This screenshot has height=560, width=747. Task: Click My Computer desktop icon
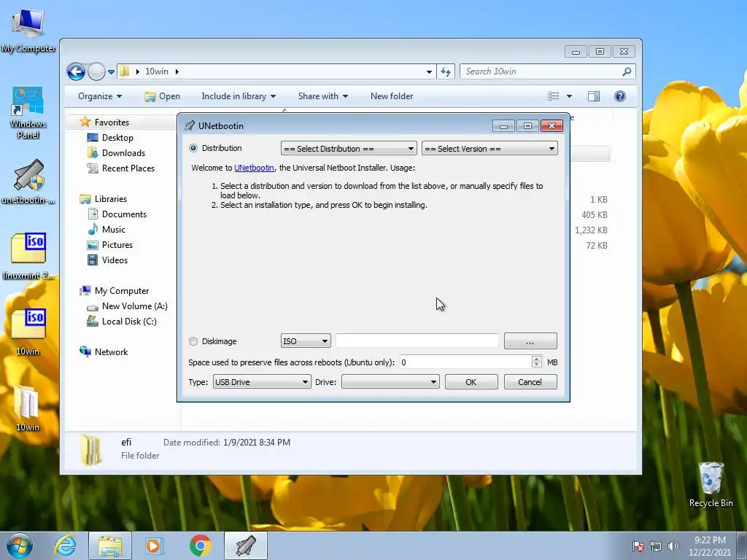(x=28, y=31)
